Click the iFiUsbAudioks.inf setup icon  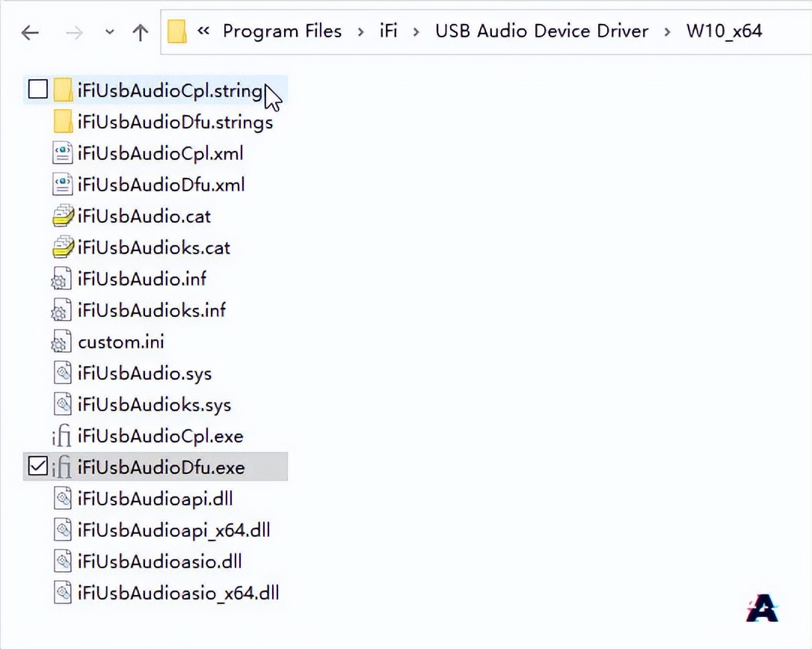(61, 310)
